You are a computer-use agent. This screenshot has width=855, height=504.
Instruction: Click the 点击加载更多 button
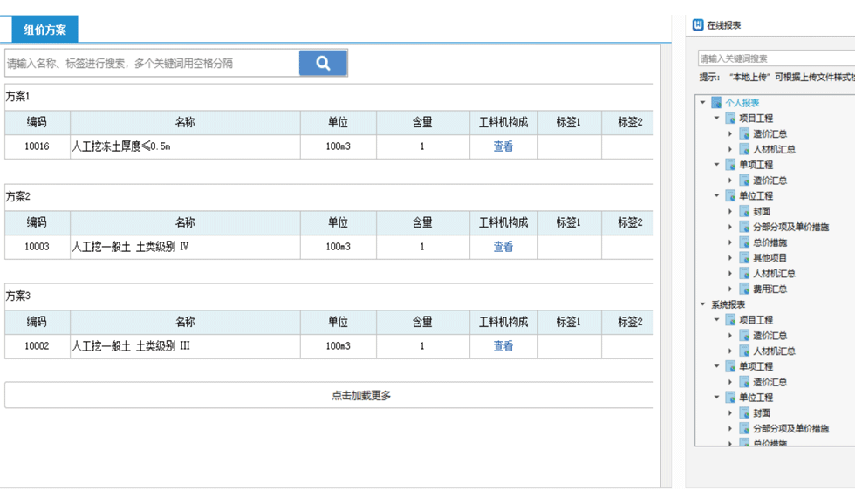pos(361,396)
